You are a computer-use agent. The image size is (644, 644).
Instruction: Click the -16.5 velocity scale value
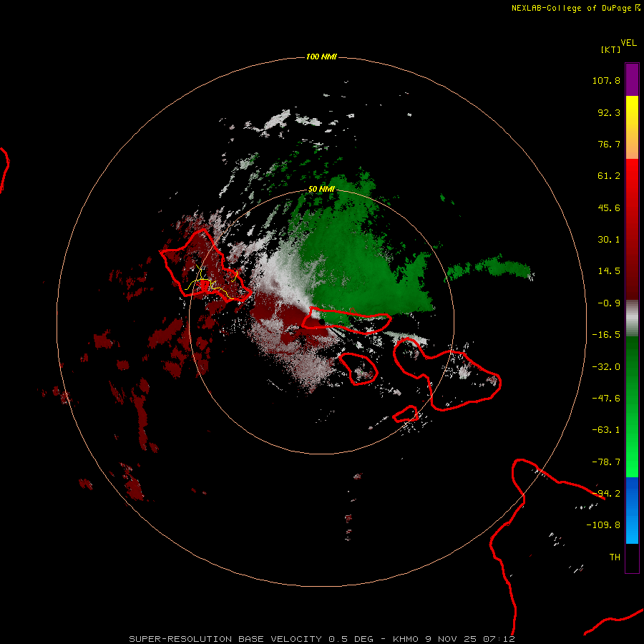[x=606, y=335]
